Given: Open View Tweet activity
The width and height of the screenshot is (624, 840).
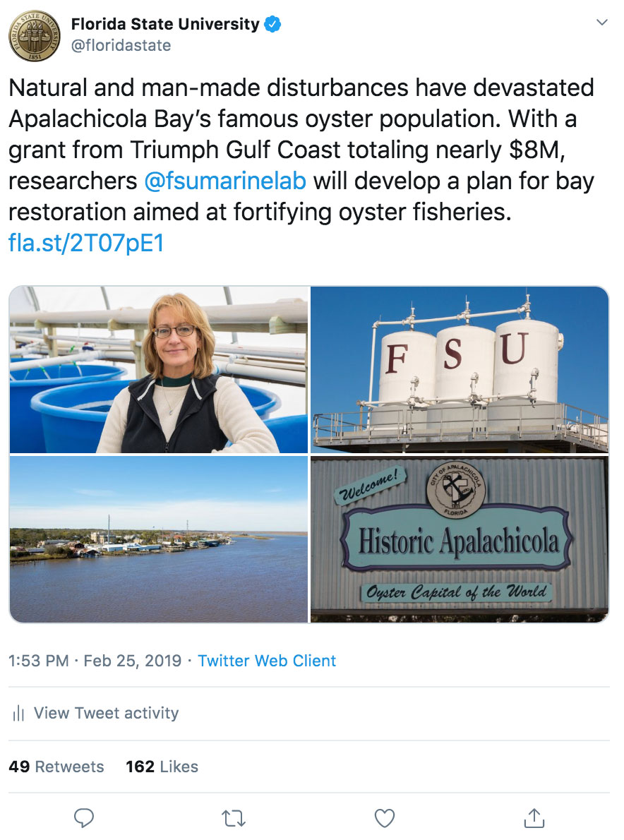Looking at the screenshot, I should 106,713.
